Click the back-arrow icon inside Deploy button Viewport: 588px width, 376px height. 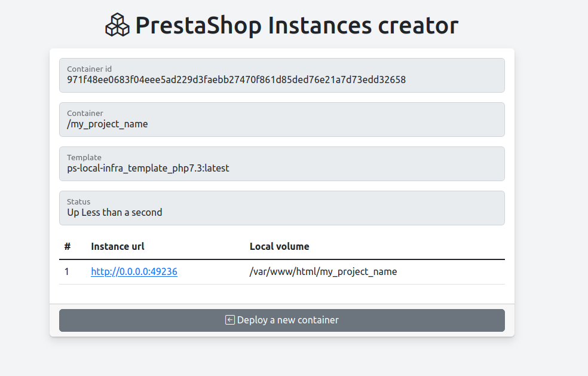[229, 320]
